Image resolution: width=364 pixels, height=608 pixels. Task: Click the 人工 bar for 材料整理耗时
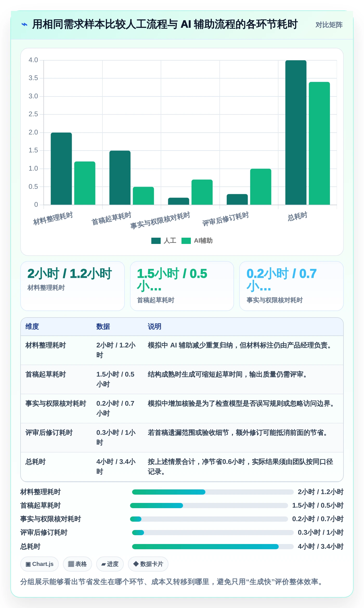tap(61, 169)
